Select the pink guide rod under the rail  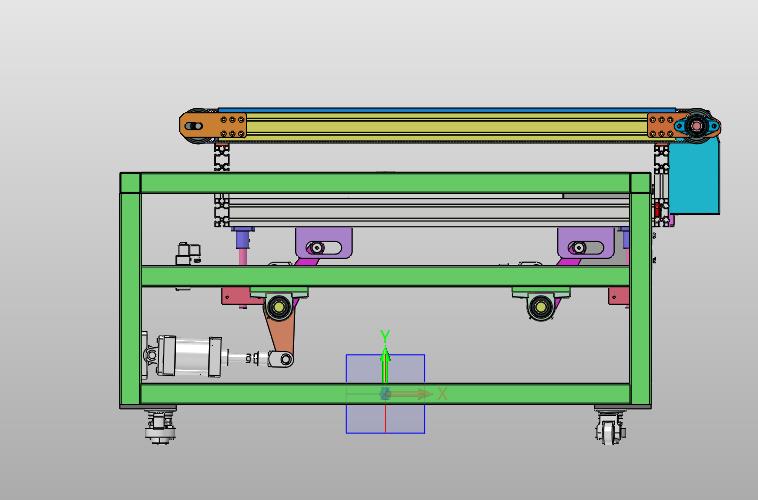[x=243, y=256]
